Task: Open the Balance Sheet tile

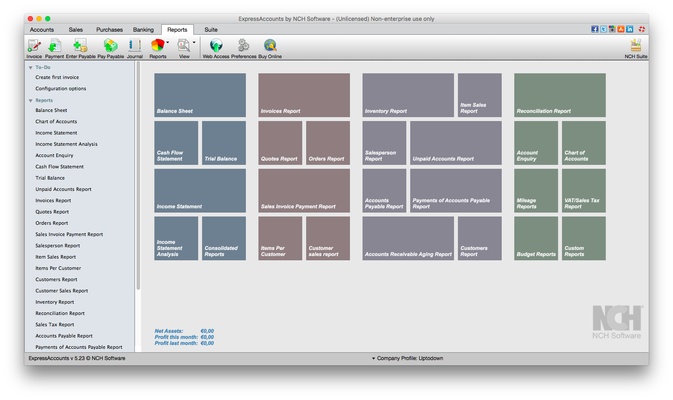Action: (200, 95)
